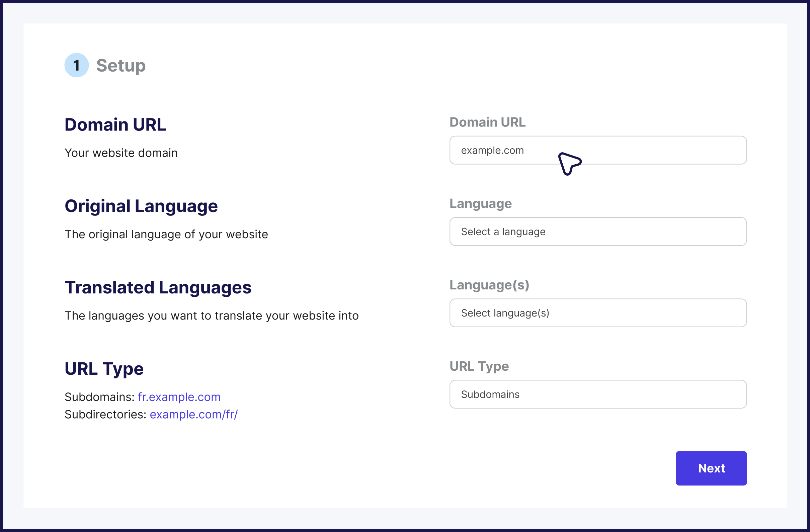Click the "languages you want to translate" description
This screenshot has height=532, width=810.
coord(211,316)
